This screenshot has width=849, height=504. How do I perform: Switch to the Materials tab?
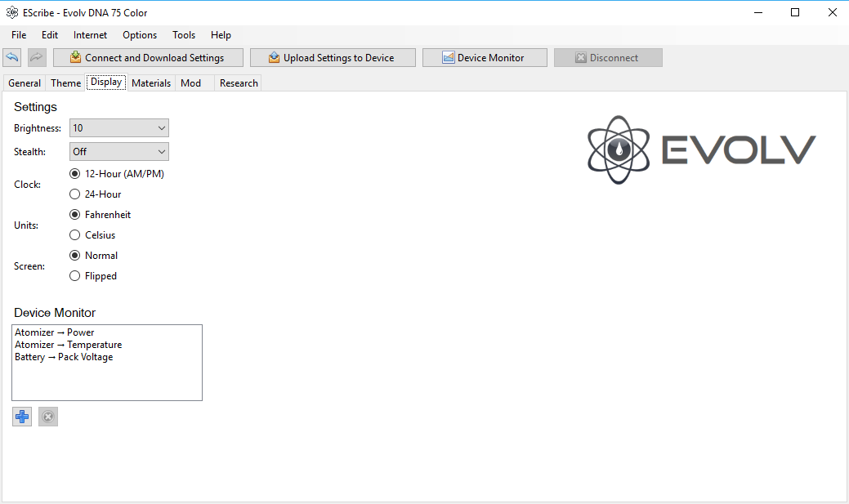151,83
